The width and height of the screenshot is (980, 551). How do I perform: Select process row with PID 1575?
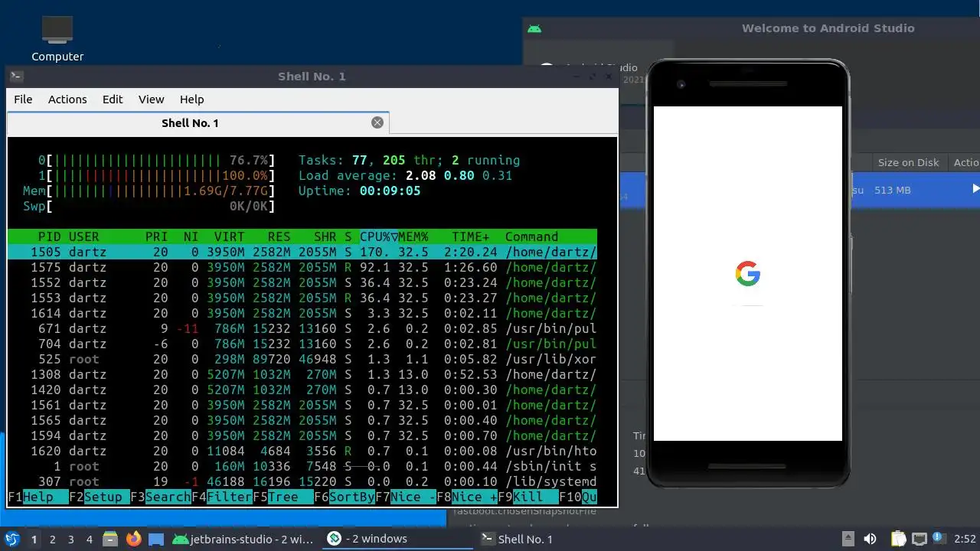(302, 267)
